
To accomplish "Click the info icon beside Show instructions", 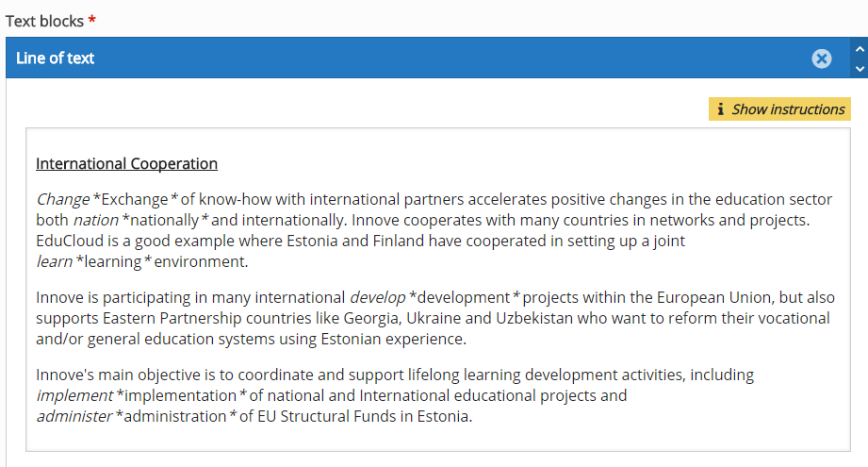I will click(x=720, y=109).
